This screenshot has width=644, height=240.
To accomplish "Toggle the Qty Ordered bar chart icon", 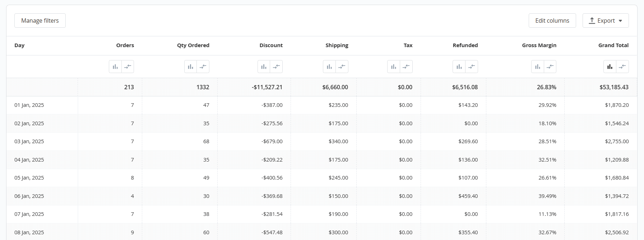I will [191, 67].
